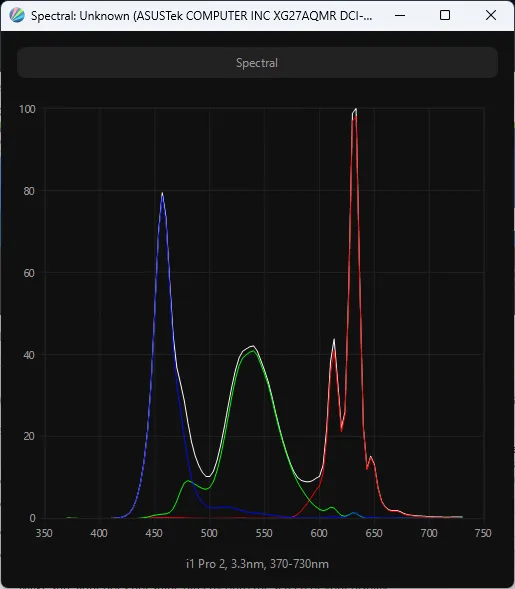515x589 pixels.
Task: Click the small green bump near 480nm
Action: point(188,480)
